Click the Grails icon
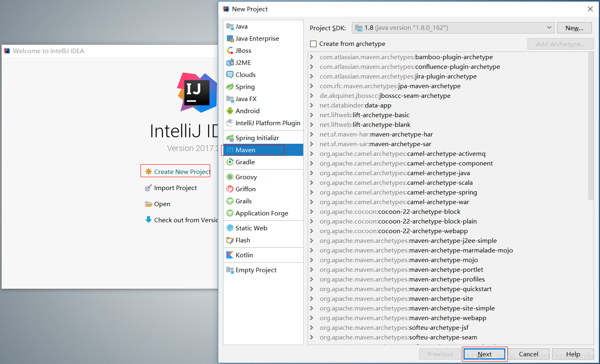 [x=230, y=201]
